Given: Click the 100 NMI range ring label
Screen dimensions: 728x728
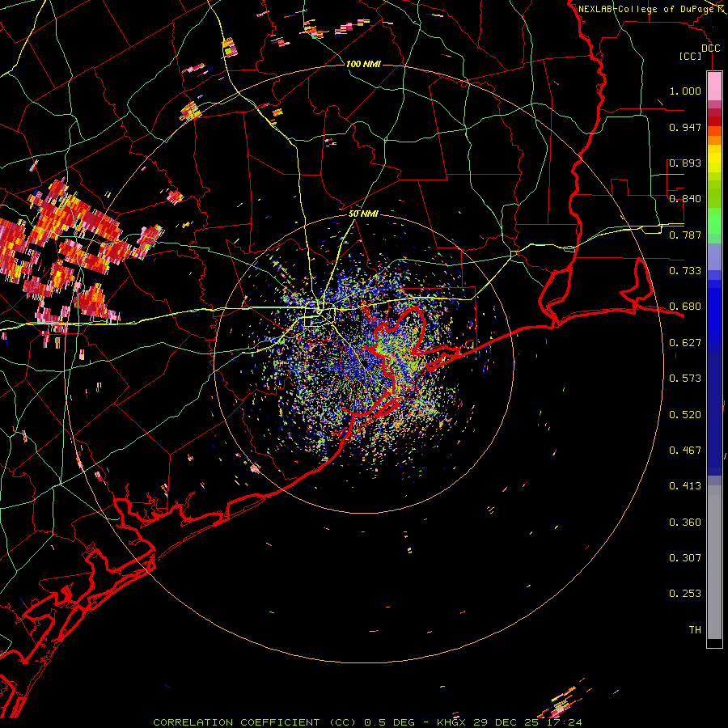Looking at the screenshot, I should coord(363,64).
